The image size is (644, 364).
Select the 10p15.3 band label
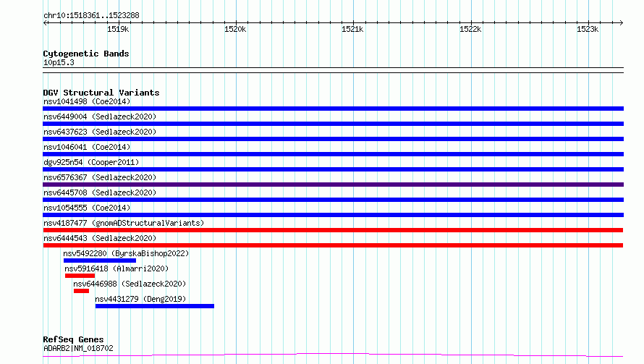pos(59,62)
